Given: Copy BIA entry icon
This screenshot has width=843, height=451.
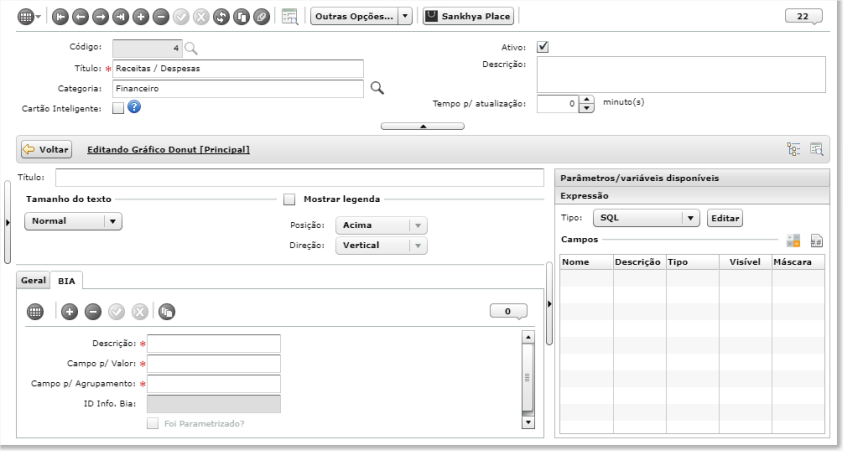Looking at the screenshot, I should click(x=167, y=311).
